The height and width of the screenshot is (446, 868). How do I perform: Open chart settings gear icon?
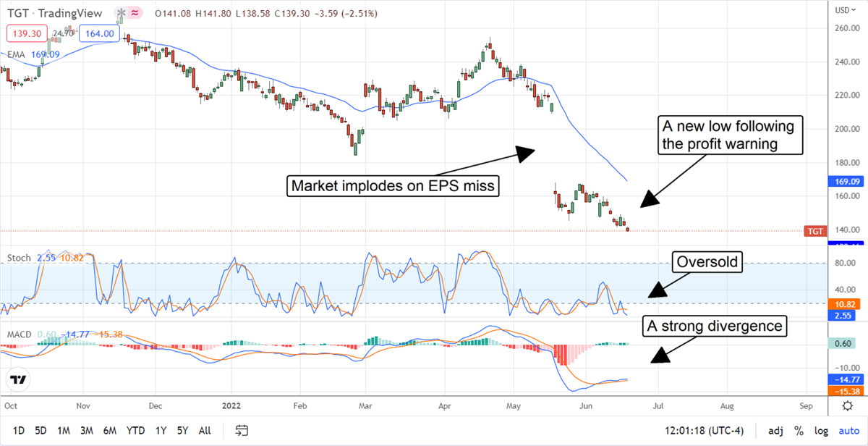tap(847, 406)
